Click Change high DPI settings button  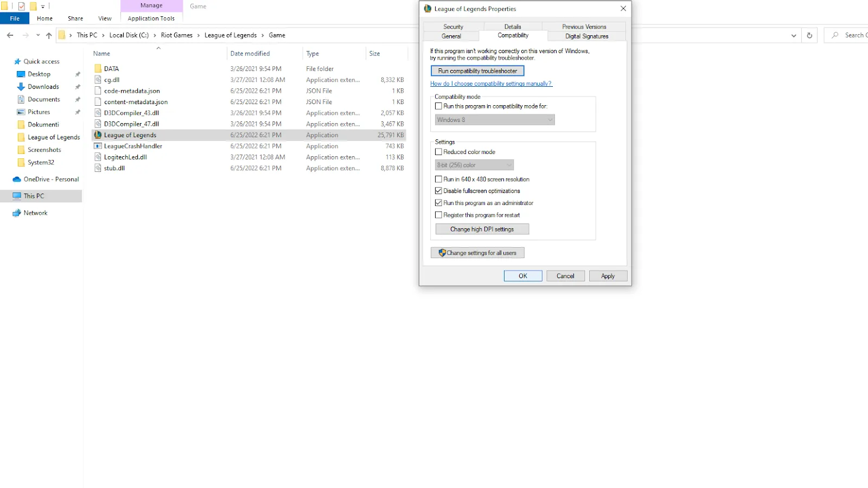click(x=482, y=229)
